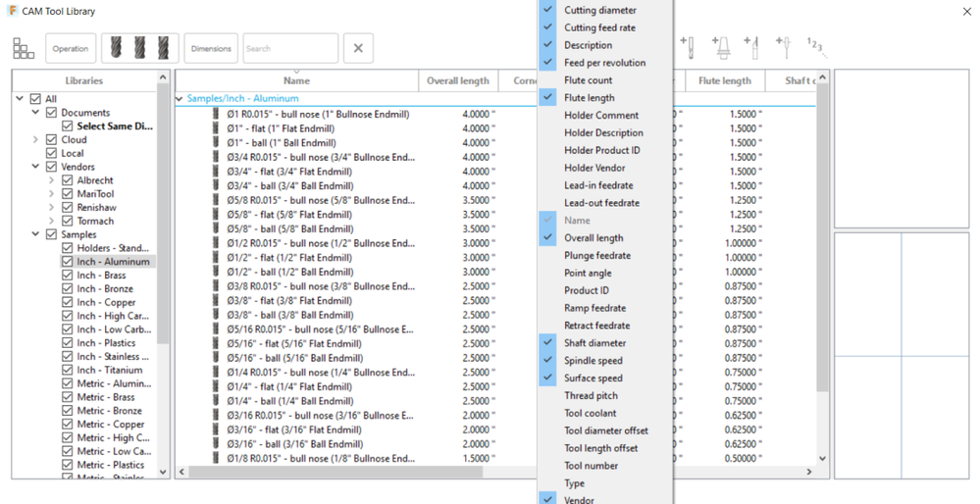Add a new mill tool
Viewport: 980px width, 504px height.
tap(688, 47)
